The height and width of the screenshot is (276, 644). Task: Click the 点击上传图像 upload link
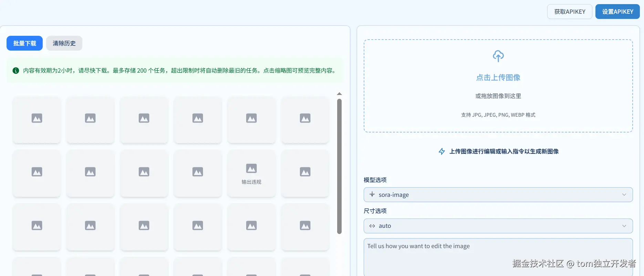click(498, 78)
